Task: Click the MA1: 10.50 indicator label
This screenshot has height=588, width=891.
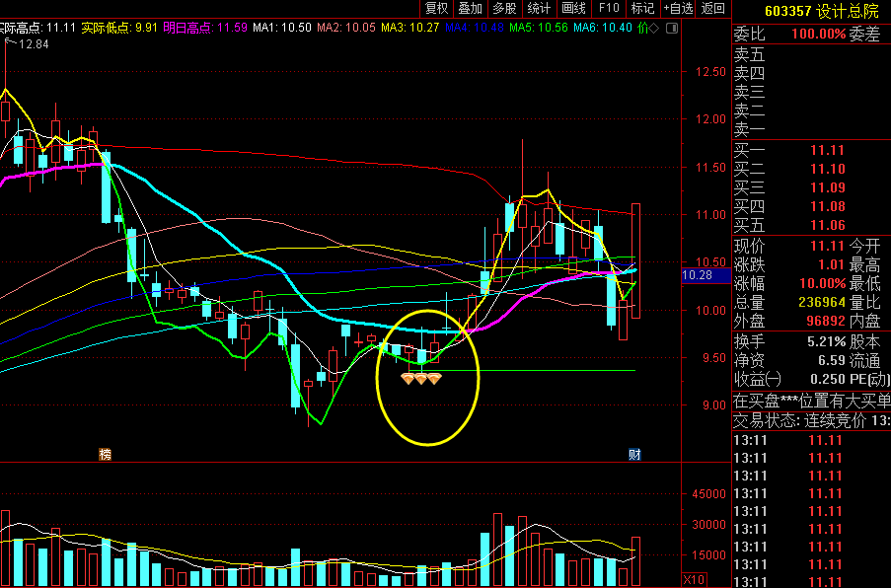Action: pyautogui.click(x=282, y=28)
